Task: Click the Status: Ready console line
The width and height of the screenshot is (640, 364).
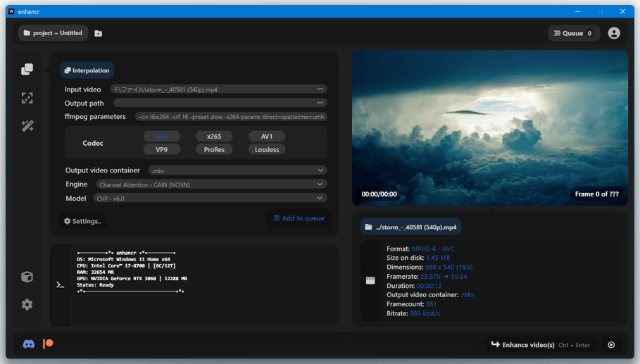Action: click(95, 285)
